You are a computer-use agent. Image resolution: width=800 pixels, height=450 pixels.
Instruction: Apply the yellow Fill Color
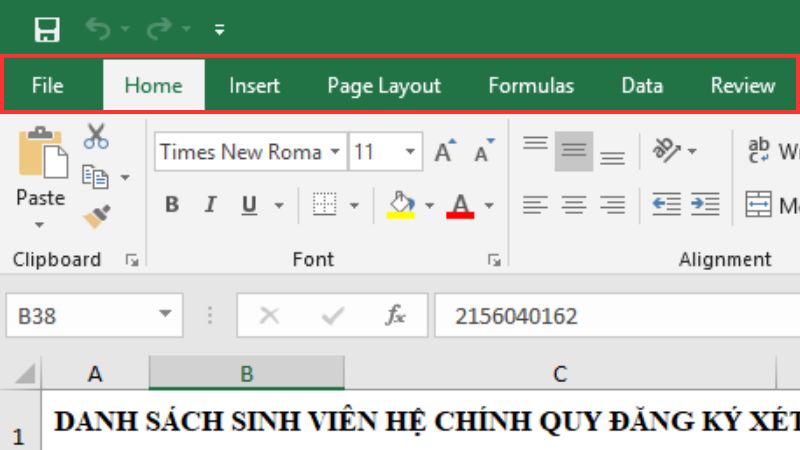[400, 205]
